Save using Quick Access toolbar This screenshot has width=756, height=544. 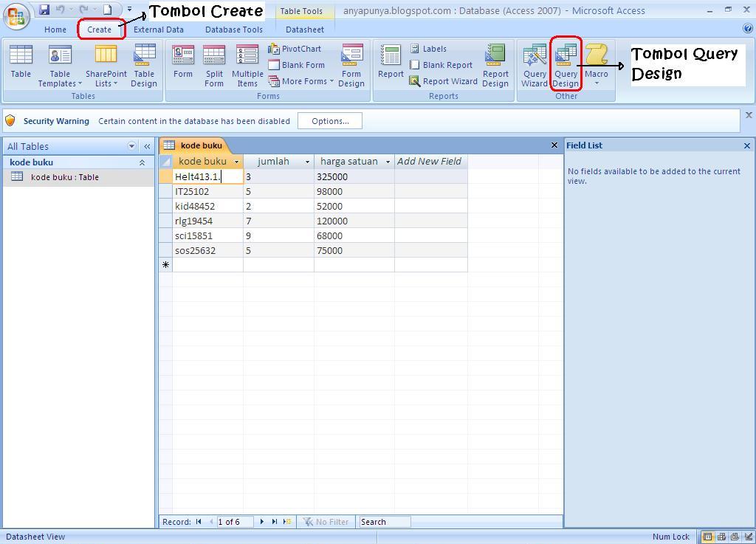point(44,10)
